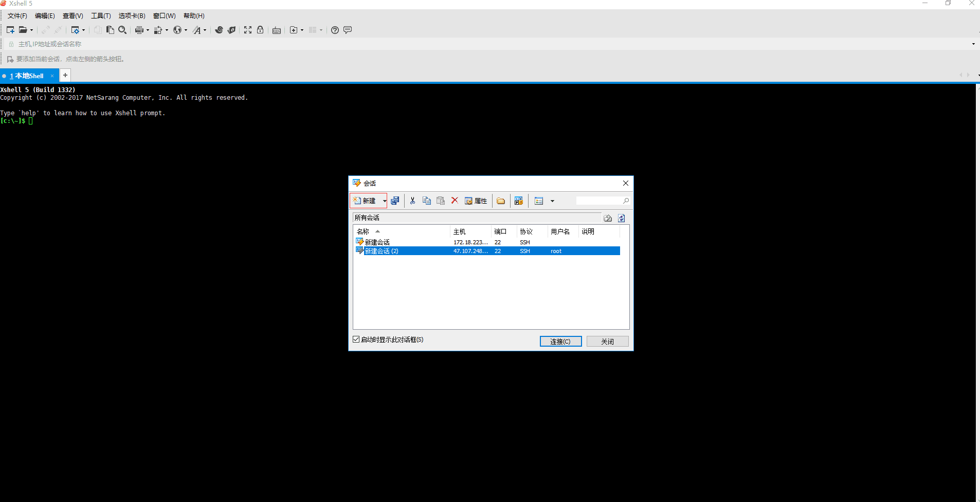The width and height of the screenshot is (980, 502).
Task: Open the 查看(V) menu
Action: 73,16
